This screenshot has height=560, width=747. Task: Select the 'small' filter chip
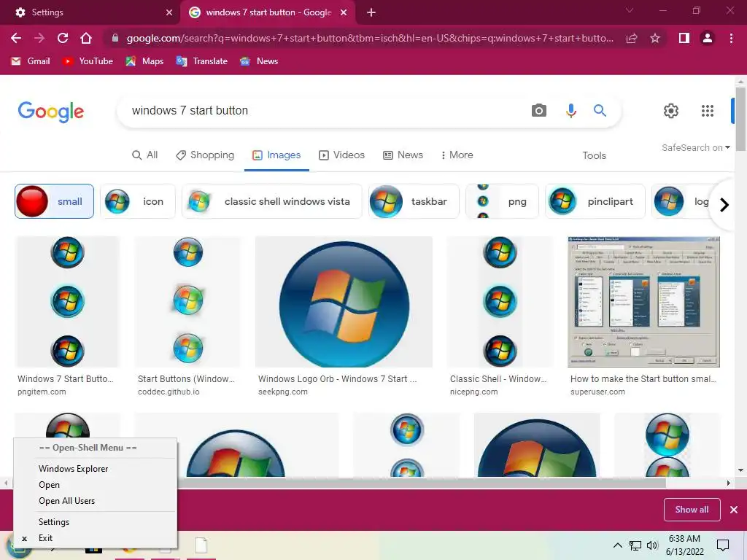(54, 201)
